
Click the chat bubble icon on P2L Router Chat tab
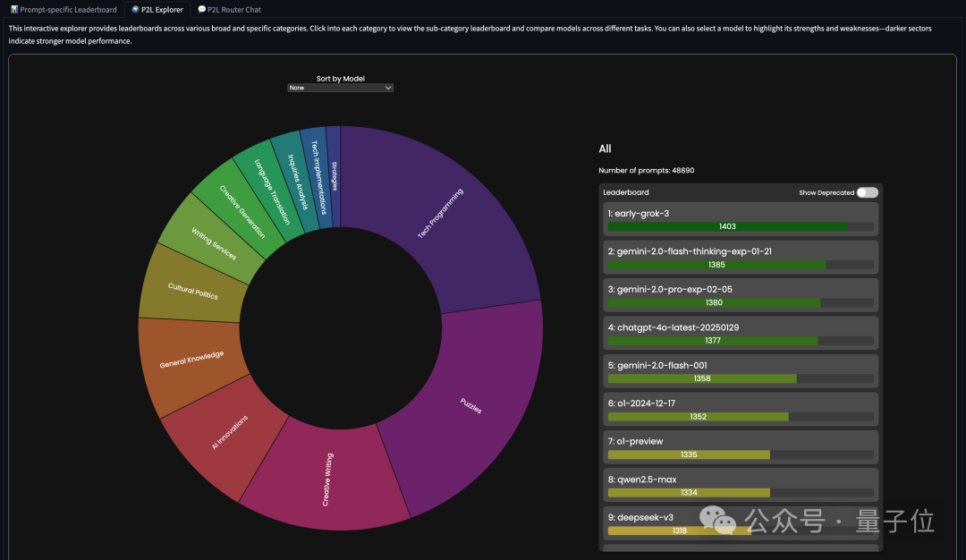tap(201, 9)
